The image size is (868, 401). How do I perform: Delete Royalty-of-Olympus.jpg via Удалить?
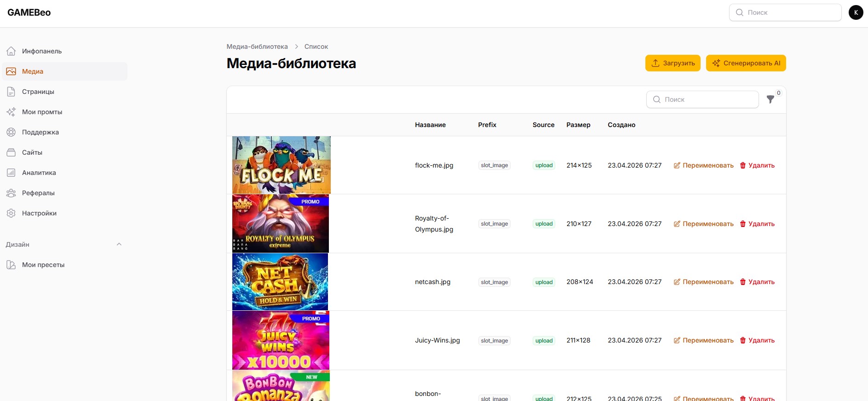point(757,224)
